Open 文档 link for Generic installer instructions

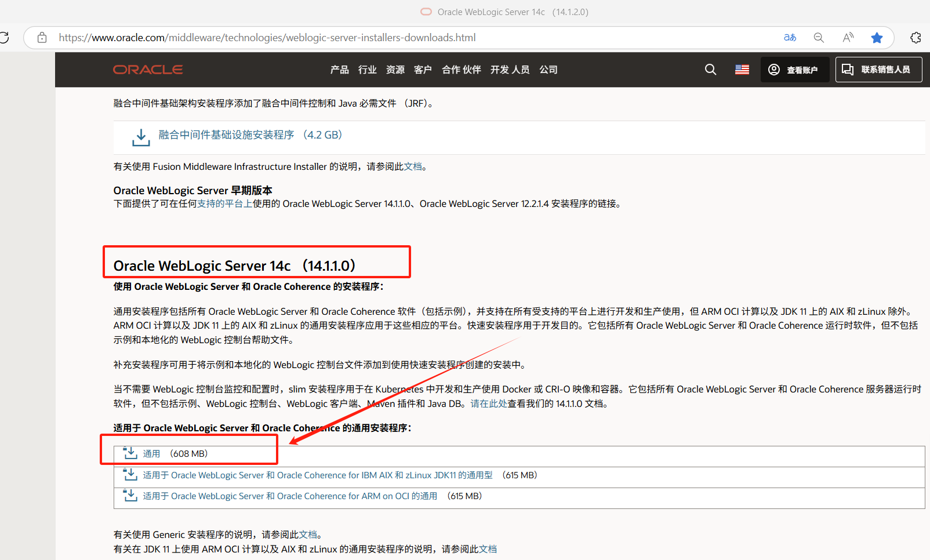(x=308, y=534)
